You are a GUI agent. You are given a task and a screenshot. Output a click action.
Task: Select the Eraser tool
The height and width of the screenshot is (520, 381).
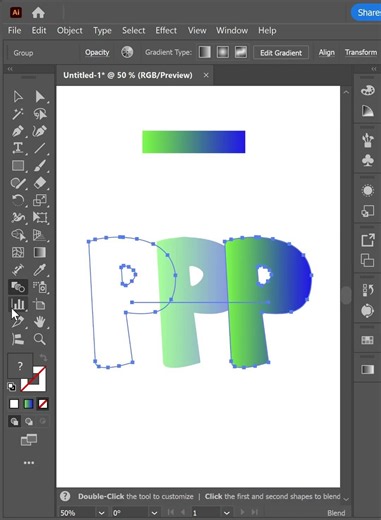[x=40, y=183]
